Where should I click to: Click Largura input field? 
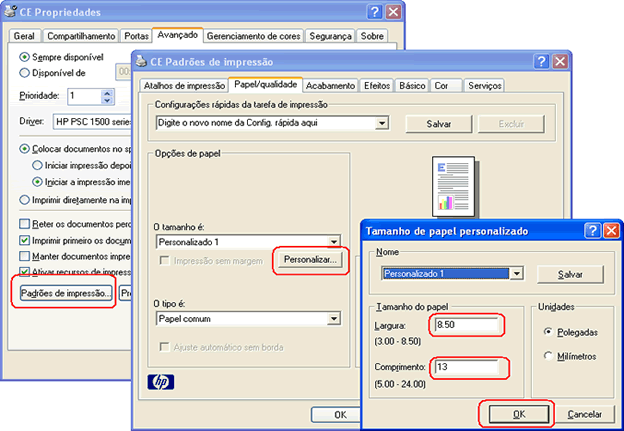(466, 325)
